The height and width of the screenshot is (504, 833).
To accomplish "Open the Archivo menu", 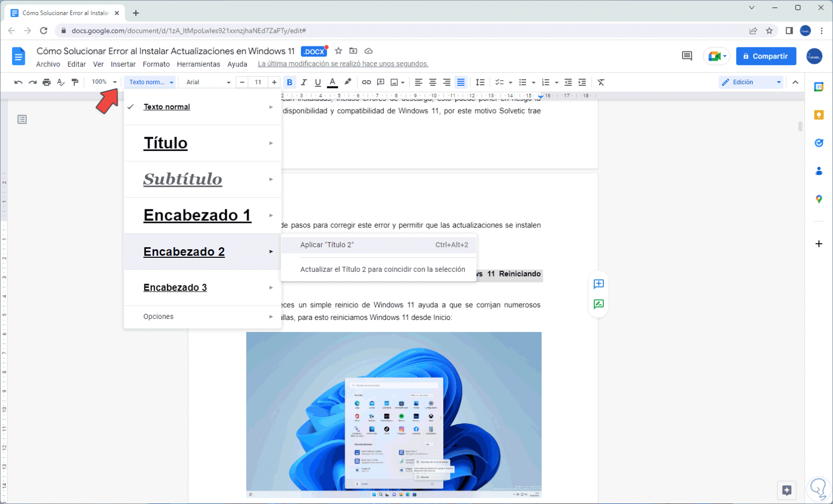I will click(48, 64).
